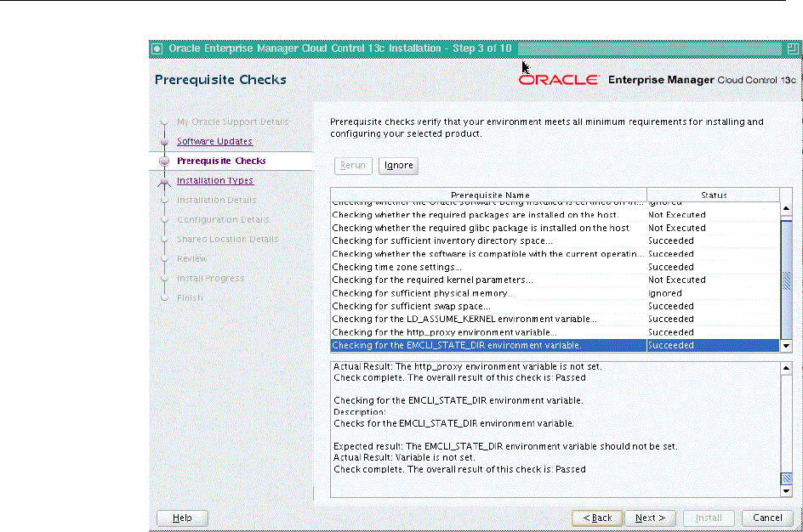Click the Prerequisite Name column header

(x=489, y=195)
